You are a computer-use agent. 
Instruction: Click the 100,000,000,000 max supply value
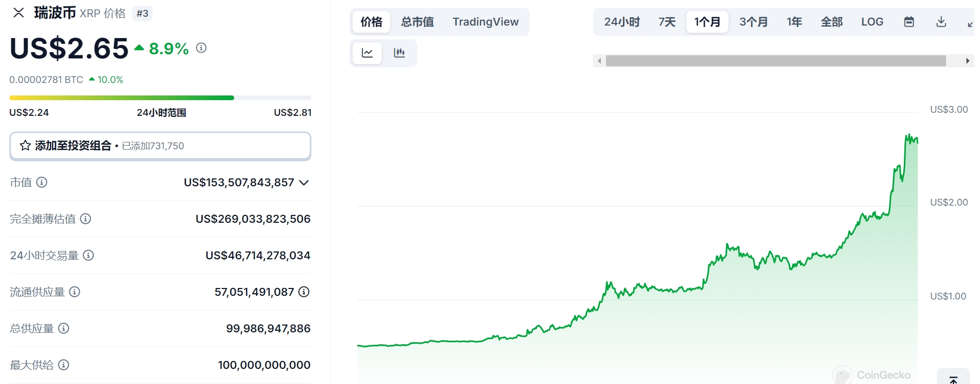264,365
